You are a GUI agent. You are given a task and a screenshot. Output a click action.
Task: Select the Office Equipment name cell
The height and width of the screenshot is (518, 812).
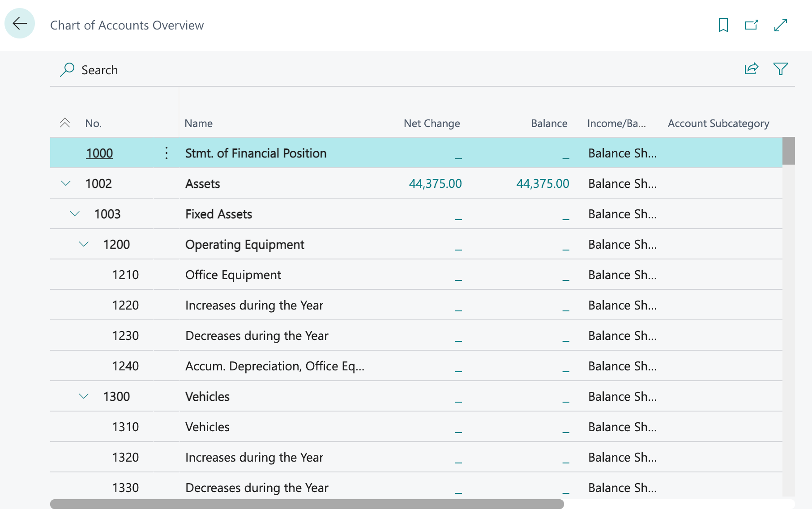click(x=233, y=275)
